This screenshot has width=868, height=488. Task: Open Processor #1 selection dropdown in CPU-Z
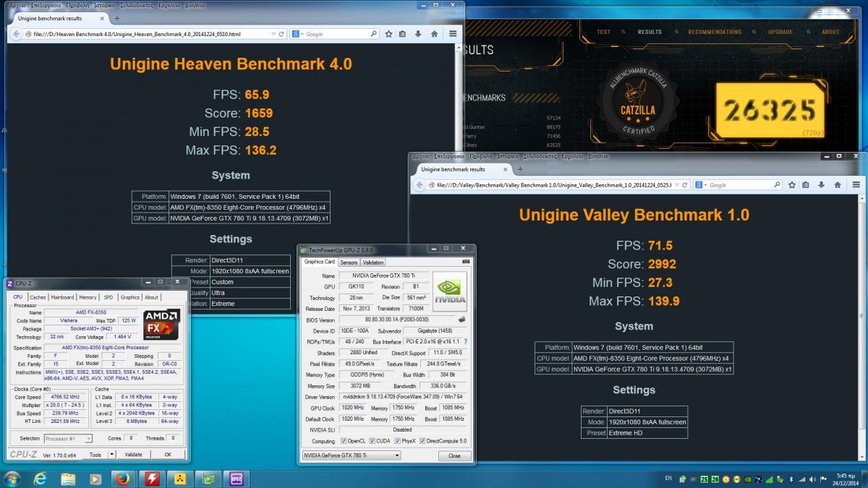click(68, 438)
